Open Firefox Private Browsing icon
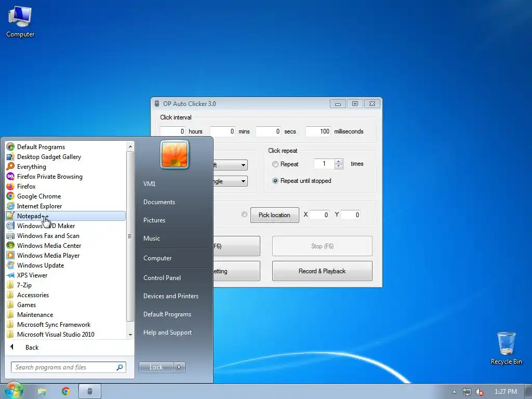 (10, 177)
